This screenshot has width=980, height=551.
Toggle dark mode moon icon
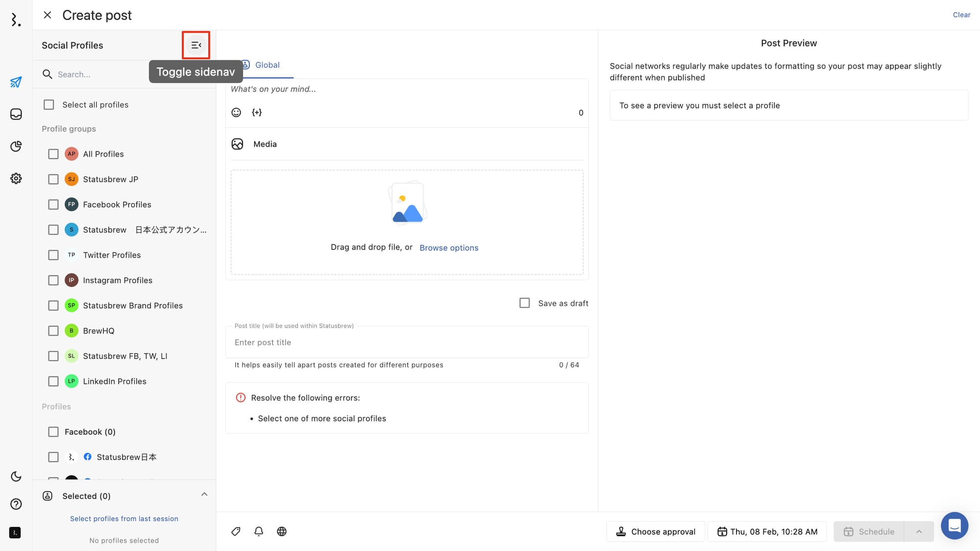(x=16, y=477)
